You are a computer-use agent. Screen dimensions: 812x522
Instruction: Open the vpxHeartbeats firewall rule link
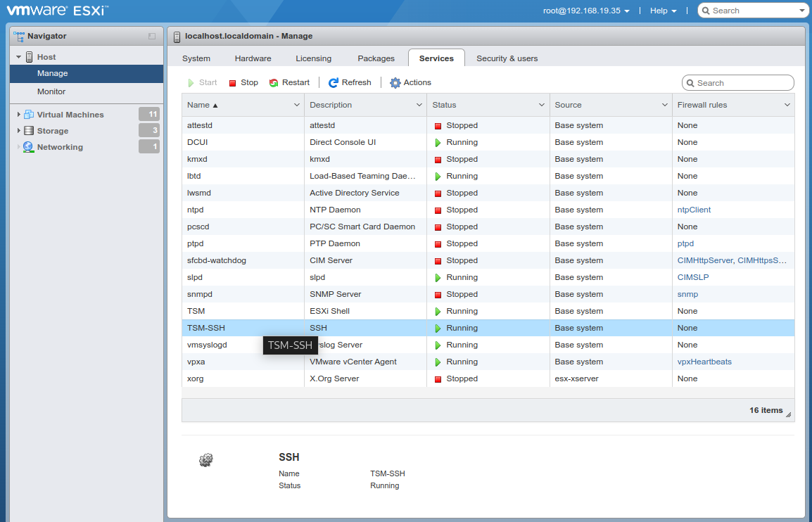[704, 362]
